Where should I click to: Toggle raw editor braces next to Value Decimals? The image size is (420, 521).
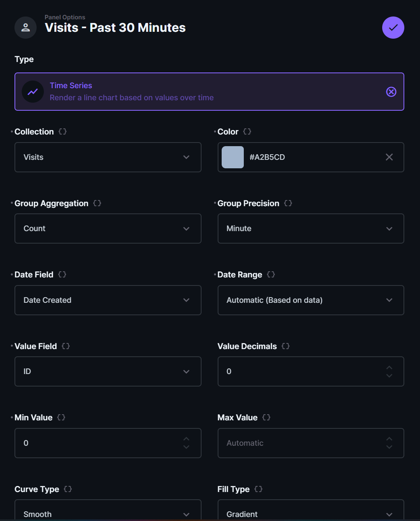(x=286, y=346)
